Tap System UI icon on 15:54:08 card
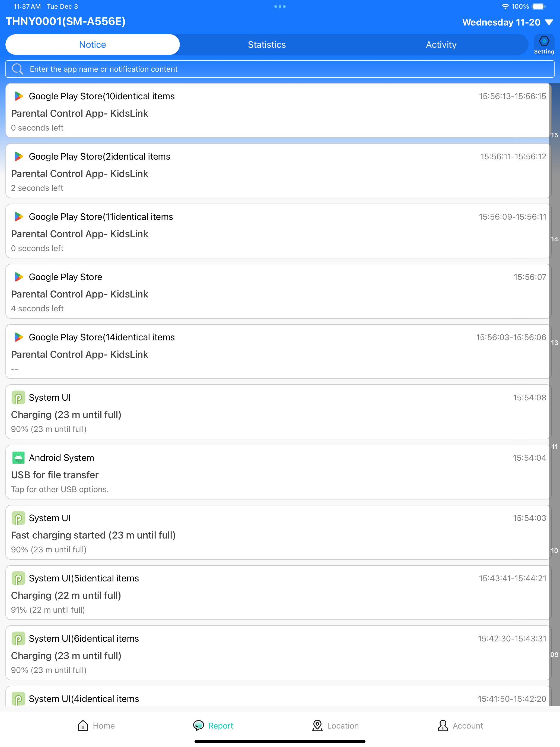 pos(18,397)
